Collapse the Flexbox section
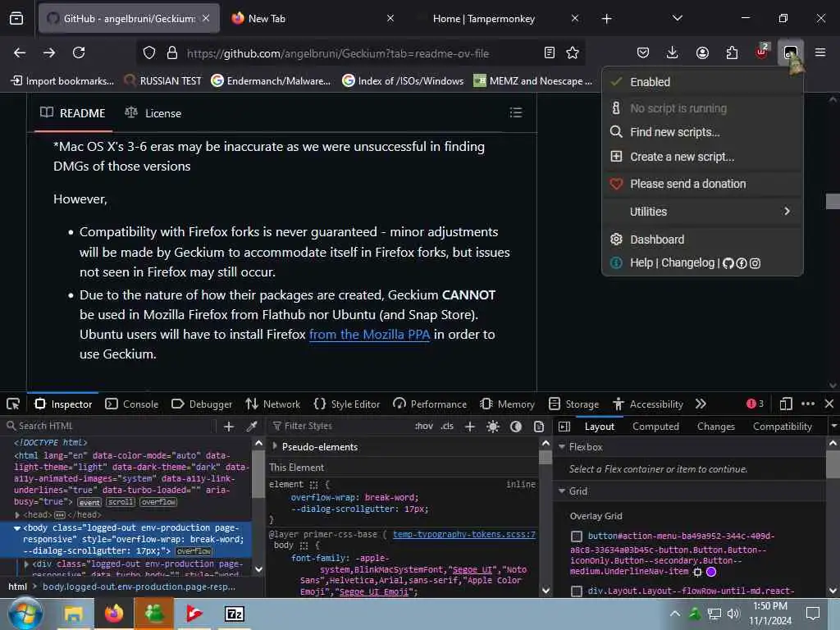The height and width of the screenshot is (630, 840). point(562,446)
